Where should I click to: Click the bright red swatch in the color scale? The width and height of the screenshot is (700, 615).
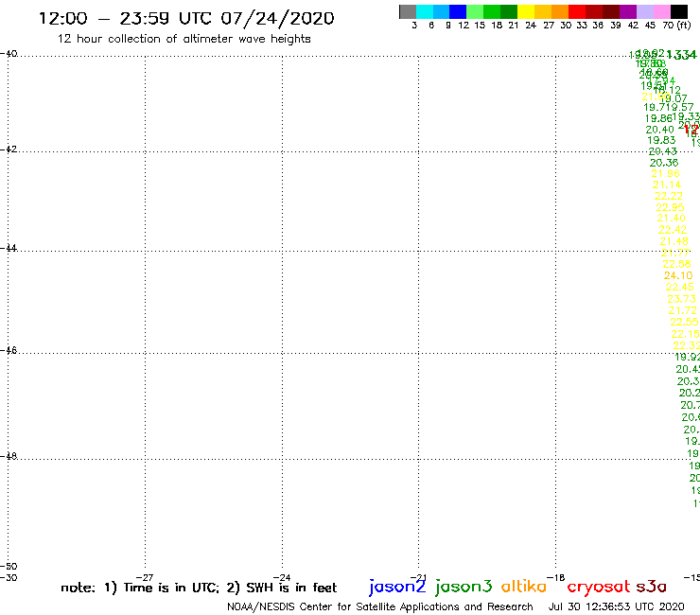click(577, 11)
